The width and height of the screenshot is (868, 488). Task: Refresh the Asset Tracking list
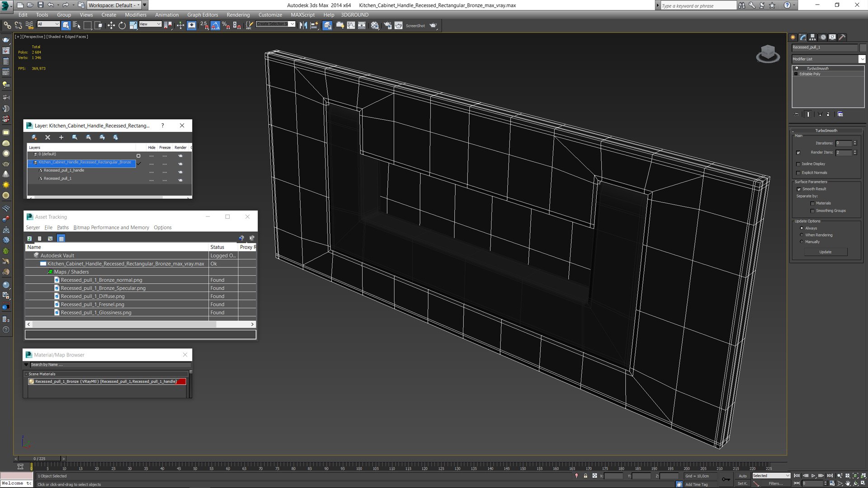29,239
